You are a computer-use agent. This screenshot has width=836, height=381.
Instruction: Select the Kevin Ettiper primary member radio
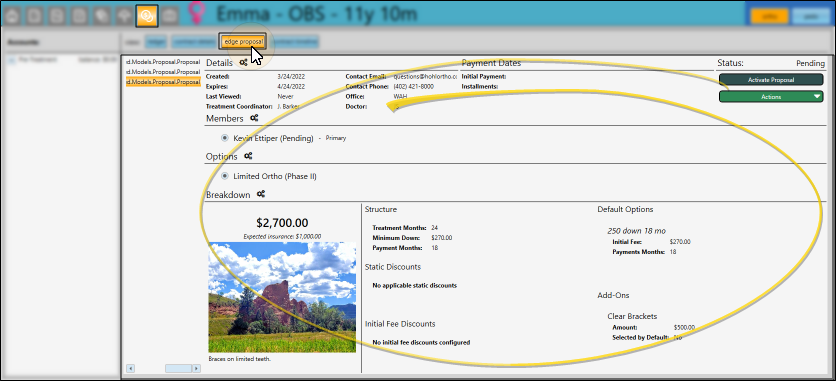tap(225, 138)
